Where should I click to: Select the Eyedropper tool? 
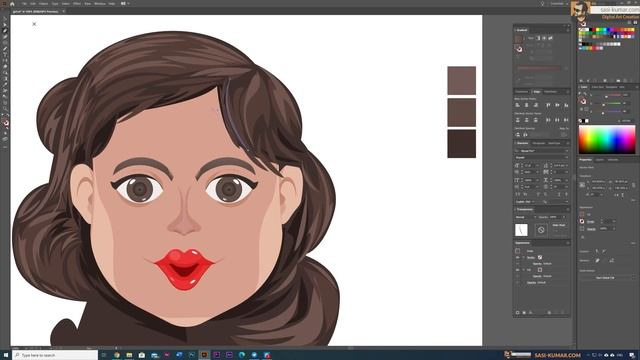click(5, 84)
